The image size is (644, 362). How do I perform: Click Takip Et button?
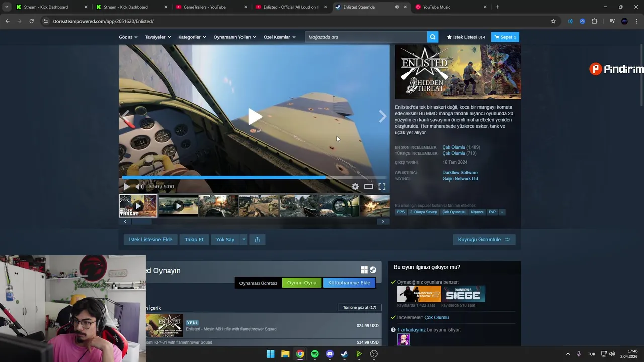tap(194, 239)
